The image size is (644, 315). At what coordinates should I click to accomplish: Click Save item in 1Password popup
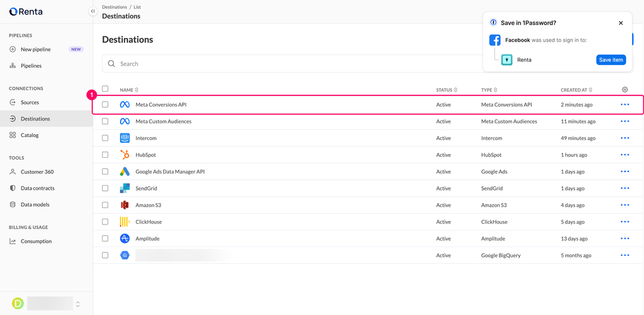point(611,60)
